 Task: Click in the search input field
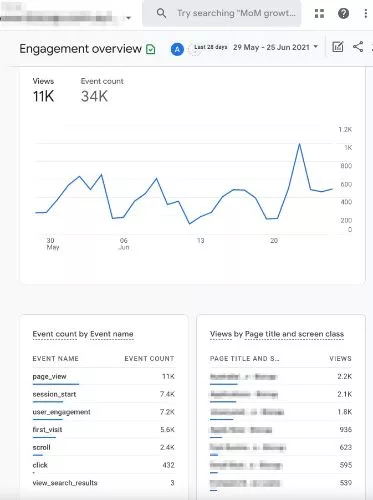pos(236,13)
